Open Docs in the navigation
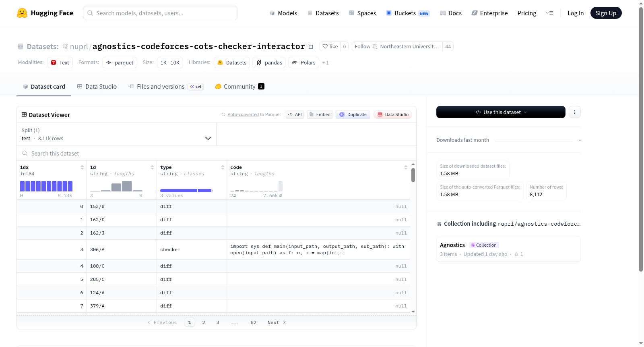The height and width of the screenshot is (347, 644). point(451,13)
